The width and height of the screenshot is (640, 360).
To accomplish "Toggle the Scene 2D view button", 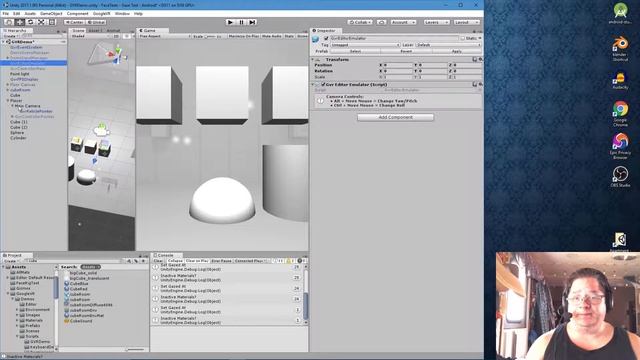I will point(116,36).
